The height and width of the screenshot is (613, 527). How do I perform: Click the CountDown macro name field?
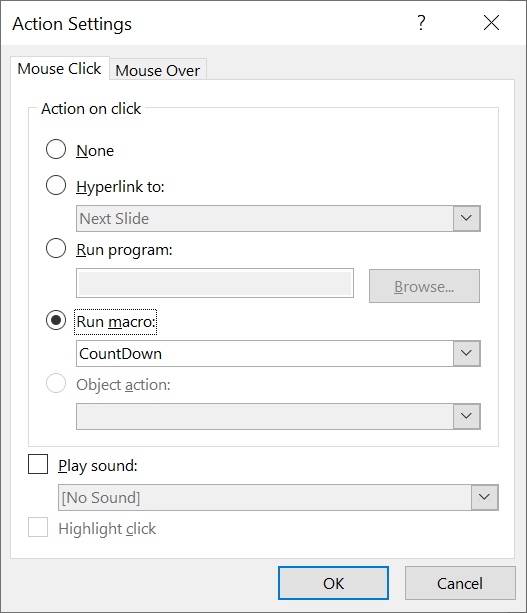tap(265, 353)
